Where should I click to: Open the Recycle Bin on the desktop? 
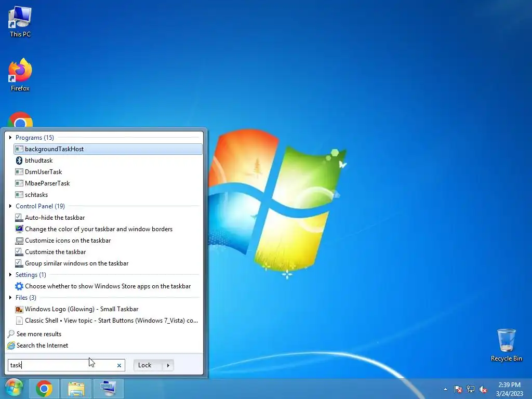(x=506, y=345)
